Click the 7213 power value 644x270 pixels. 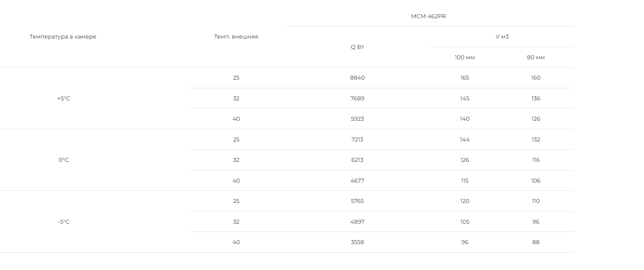[357, 140]
